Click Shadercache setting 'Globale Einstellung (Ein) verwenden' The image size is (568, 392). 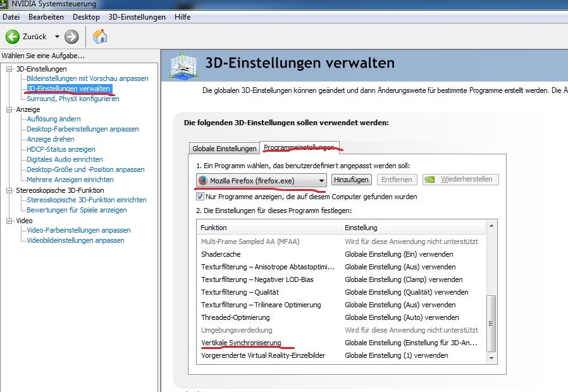399,254
